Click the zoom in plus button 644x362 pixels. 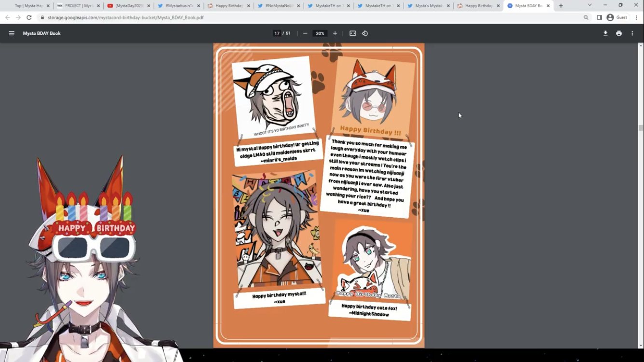[x=335, y=33]
